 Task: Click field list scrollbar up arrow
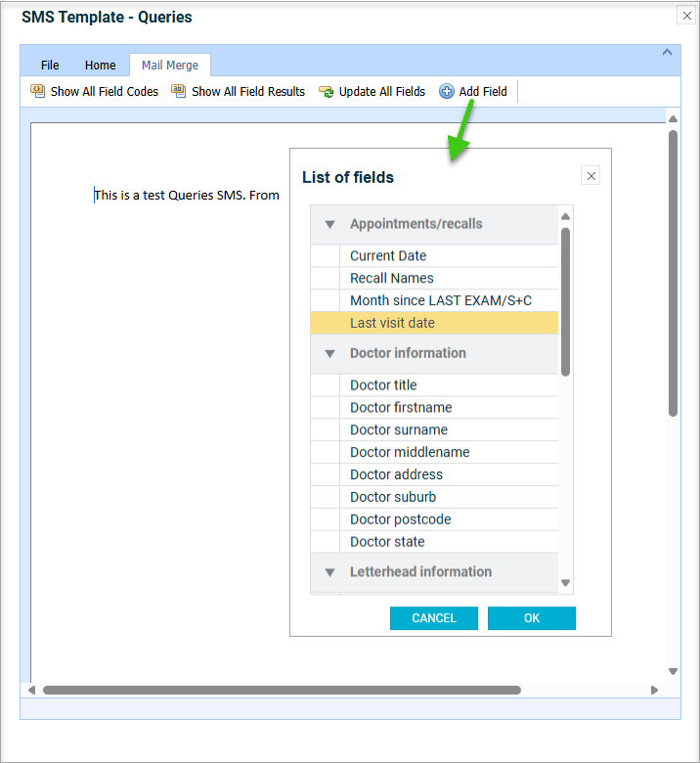pyautogui.click(x=565, y=216)
